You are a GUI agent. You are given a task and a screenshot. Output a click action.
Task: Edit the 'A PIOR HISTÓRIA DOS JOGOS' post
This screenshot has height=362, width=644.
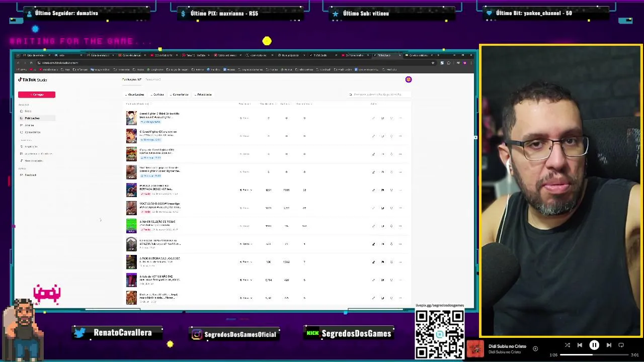point(373,262)
